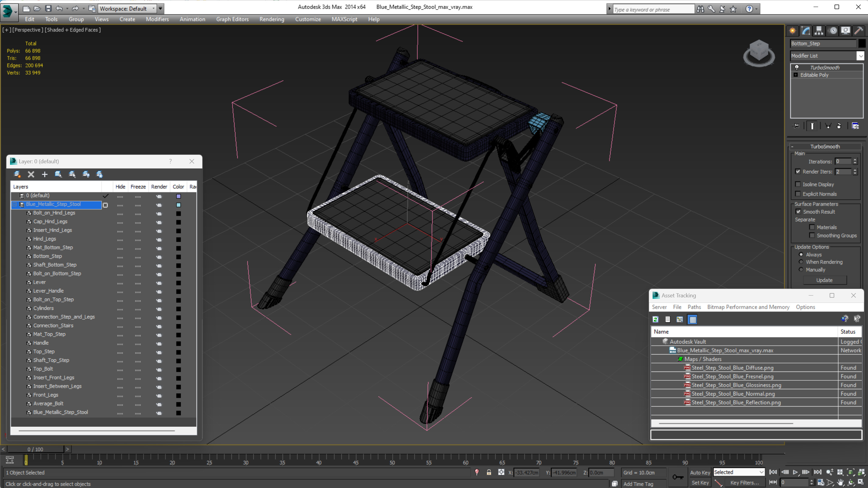Switch Asset Tracking to table view
868x488 pixels.
pyautogui.click(x=692, y=319)
